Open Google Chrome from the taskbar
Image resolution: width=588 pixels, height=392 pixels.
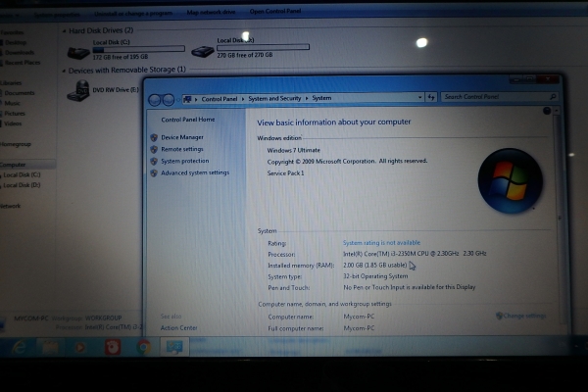pyautogui.click(x=144, y=347)
